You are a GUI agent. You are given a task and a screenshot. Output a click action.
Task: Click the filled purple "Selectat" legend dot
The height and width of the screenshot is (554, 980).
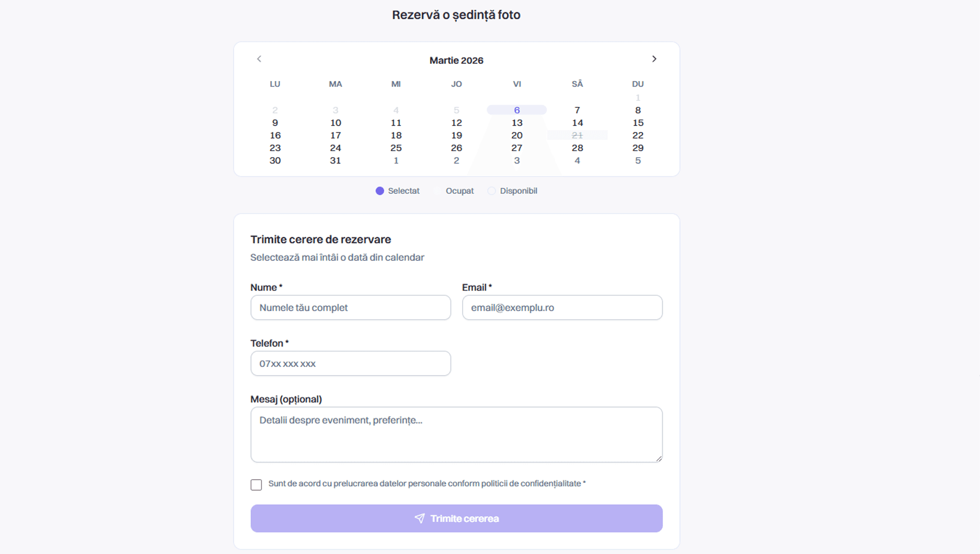coord(379,191)
